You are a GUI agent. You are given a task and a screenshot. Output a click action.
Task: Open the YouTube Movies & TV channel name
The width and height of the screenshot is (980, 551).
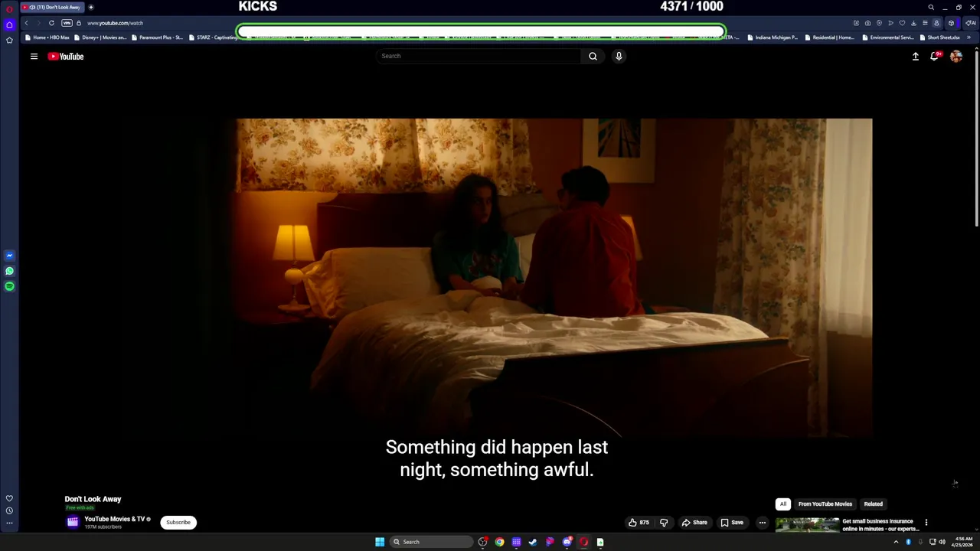115,519
